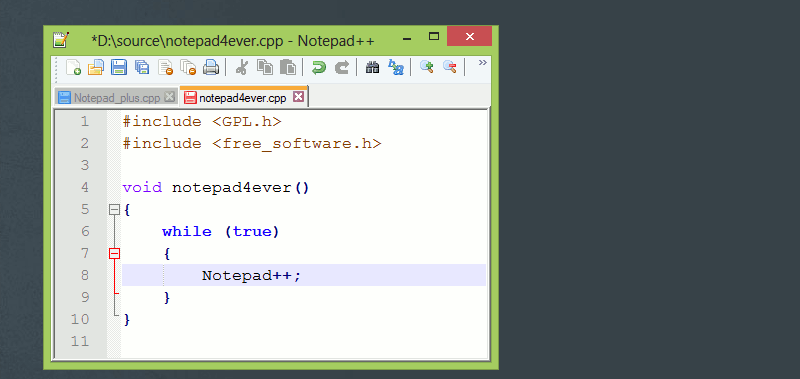Place the cursor in #include <GPL.h>
Screen dimensions: 800x379
[x=202, y=122]
